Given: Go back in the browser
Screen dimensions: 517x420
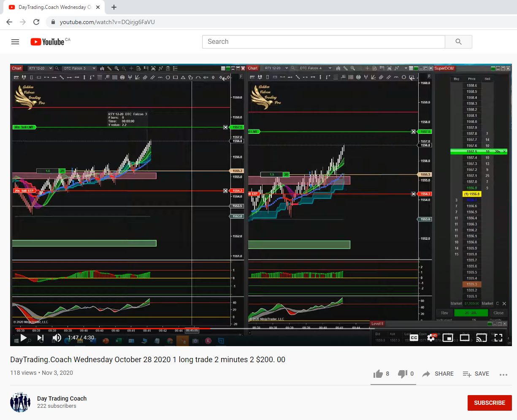Looking at the screenshot, I should click(9, 22).
